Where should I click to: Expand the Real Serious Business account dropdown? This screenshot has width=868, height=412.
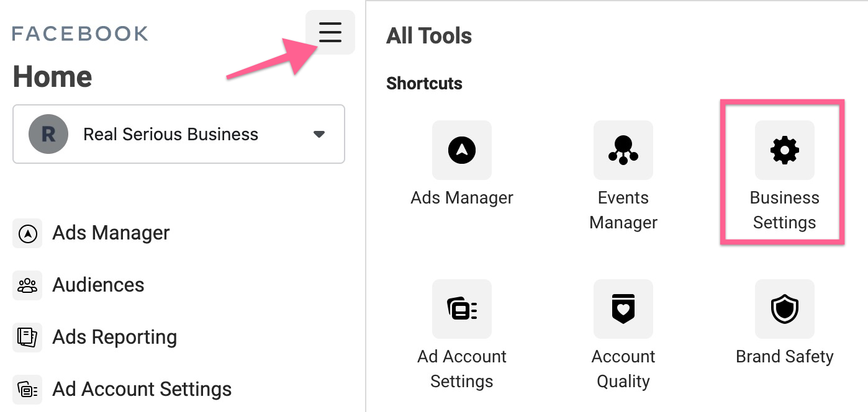coord(179,134)
